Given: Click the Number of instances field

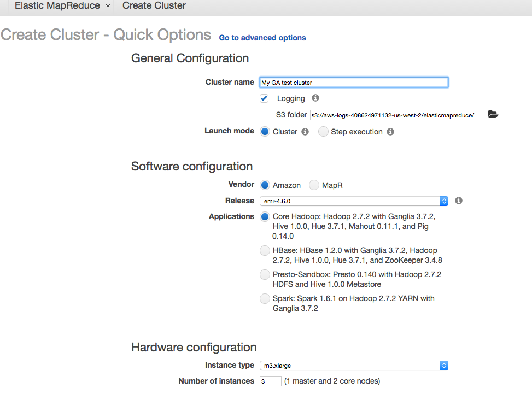Looking at the screenshot, I should (x=271, y=381).
